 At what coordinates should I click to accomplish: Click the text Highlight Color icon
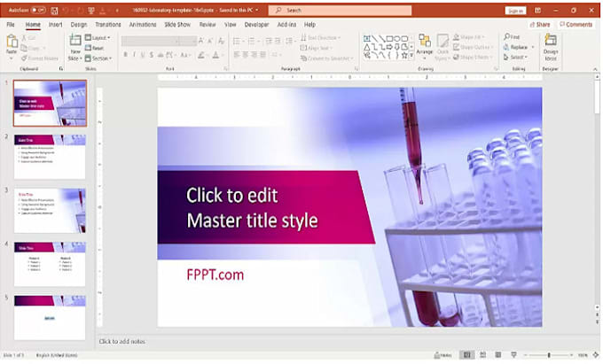[x=200, y=55]
